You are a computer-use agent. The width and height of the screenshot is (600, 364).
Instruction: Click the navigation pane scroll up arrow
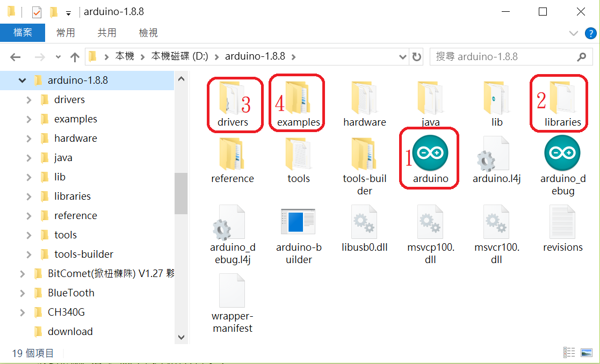(182, 79)
